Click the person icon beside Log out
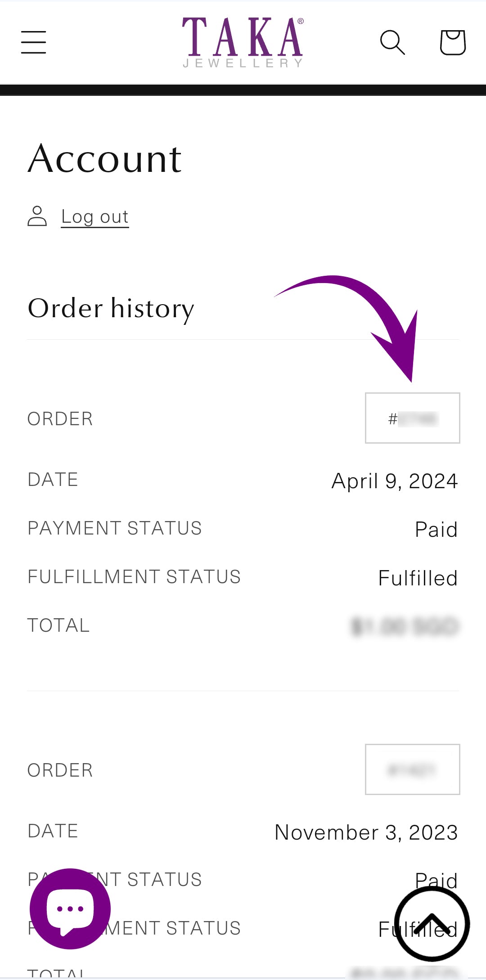Image resolution: width=486 pixels, height=980 pixels. click(37, 216)
